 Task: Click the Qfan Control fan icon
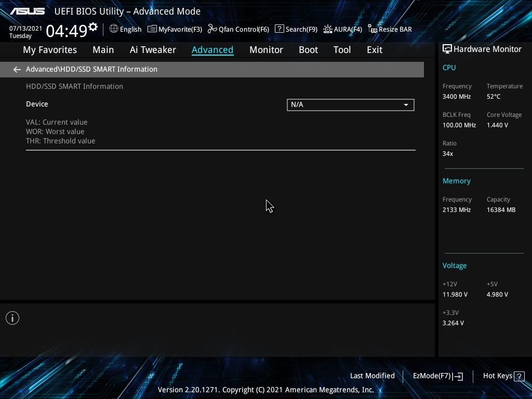click(212, 29)
